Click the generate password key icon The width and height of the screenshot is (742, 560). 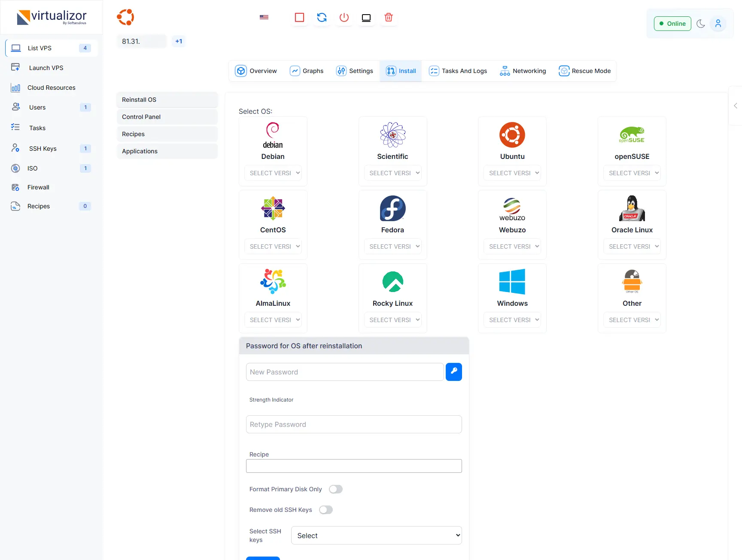click(454, 372)
